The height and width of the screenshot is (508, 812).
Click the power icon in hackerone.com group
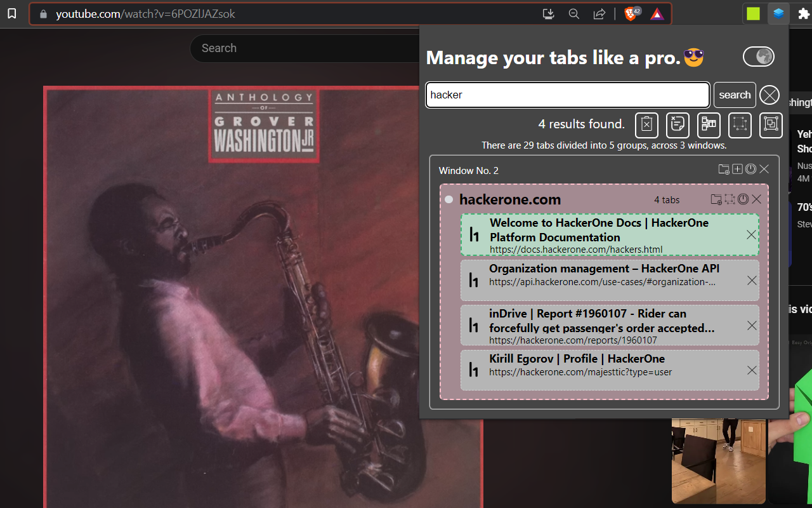[x=743, y=199]
